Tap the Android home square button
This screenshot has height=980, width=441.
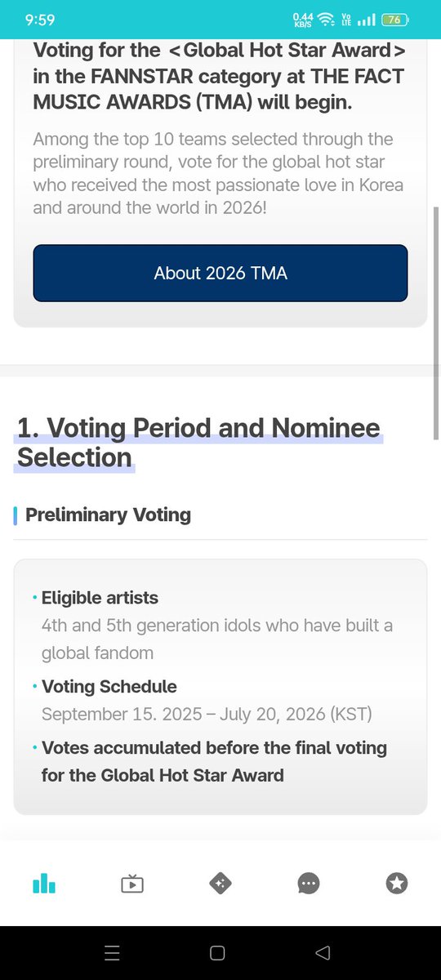tap(217, 952)
